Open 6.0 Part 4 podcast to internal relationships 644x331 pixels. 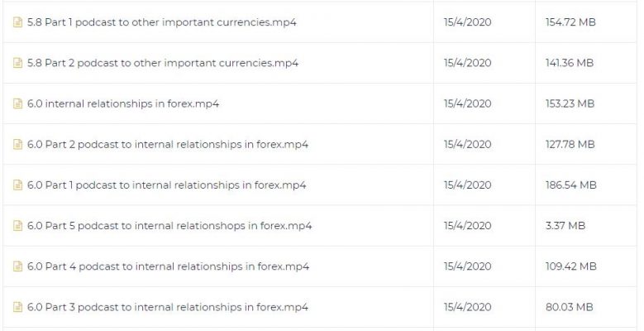tap(169, 266)
